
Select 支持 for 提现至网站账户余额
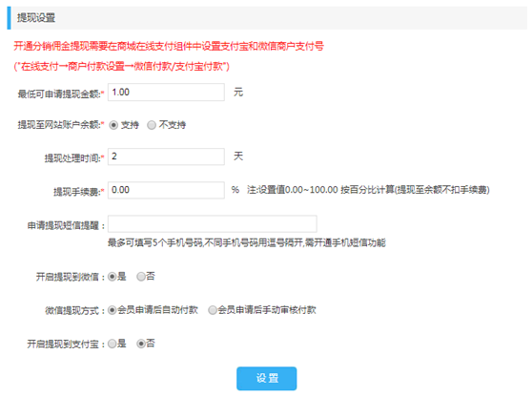(113, 125)
